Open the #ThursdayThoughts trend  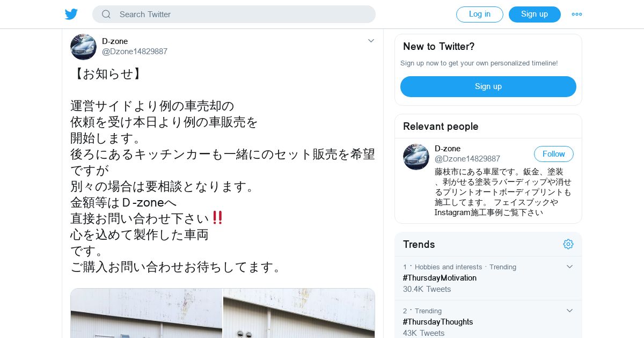tap(438, 322)
